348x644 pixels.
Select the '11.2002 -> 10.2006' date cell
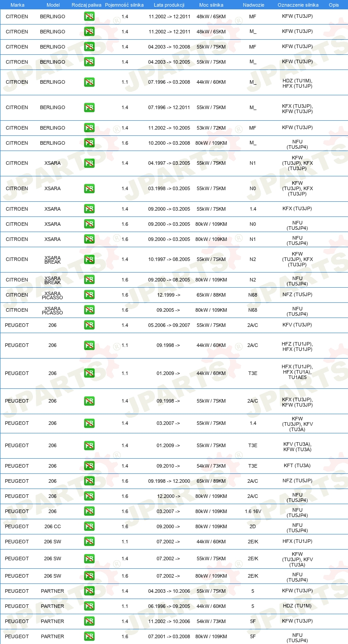[x=169, y=621]
